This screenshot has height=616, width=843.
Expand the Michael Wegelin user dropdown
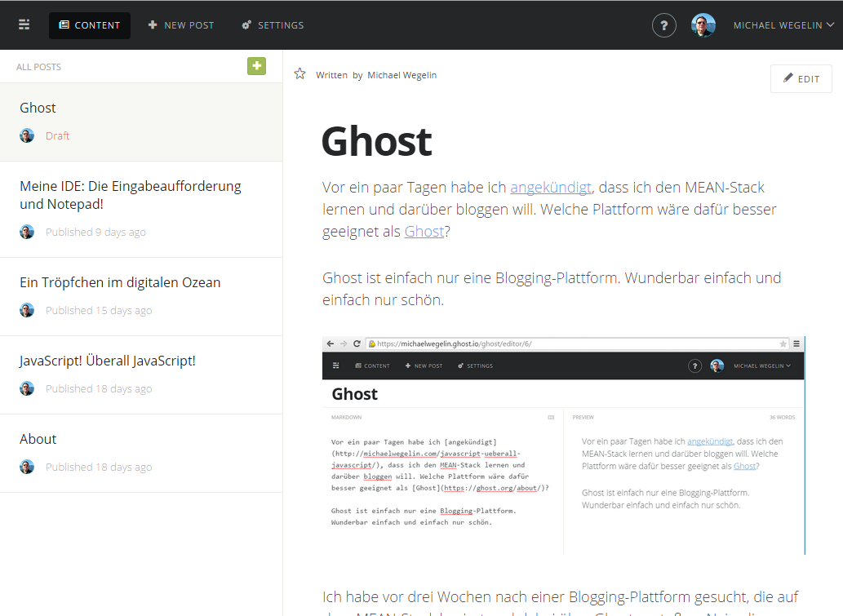click(783, 25)
